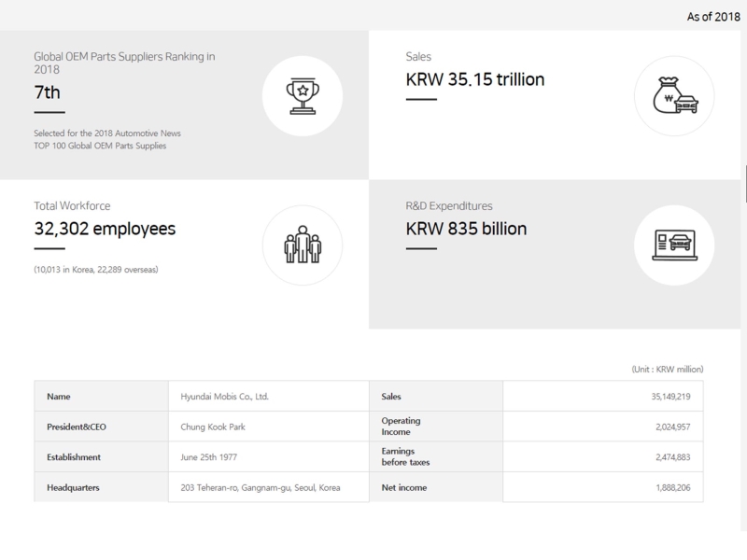The width and height of the screenshot is (747, 560).
Task: Click the 'Total Workforce' label
Action: pos(72,205)
